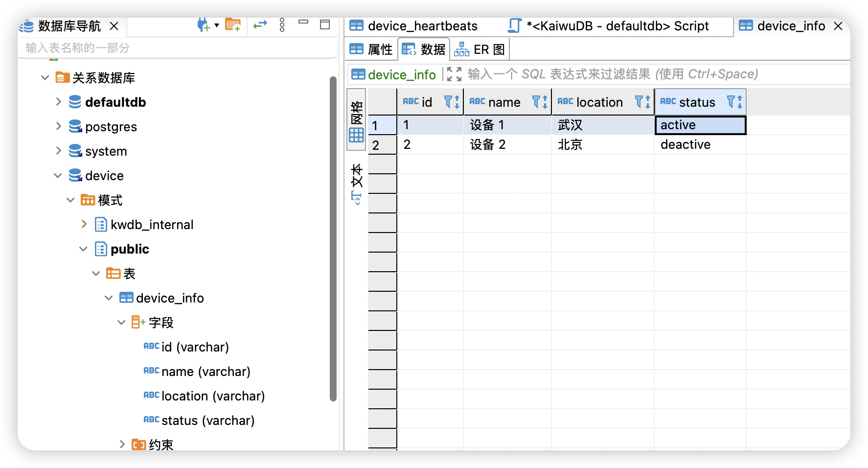The height and width of the screenshot is (468, 868).
Task: Sort by the location column arrows
Action: click(648, 102)
